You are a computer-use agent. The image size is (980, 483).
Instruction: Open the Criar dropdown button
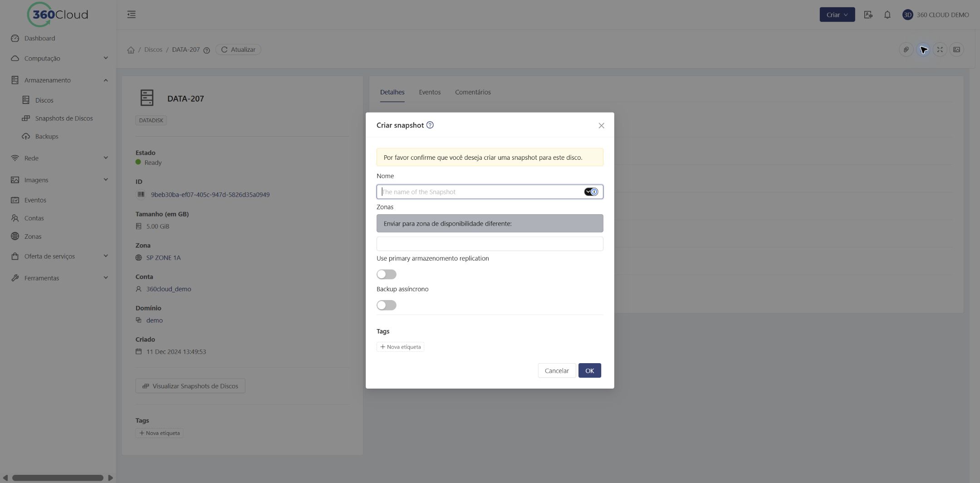tap(837, 15)
